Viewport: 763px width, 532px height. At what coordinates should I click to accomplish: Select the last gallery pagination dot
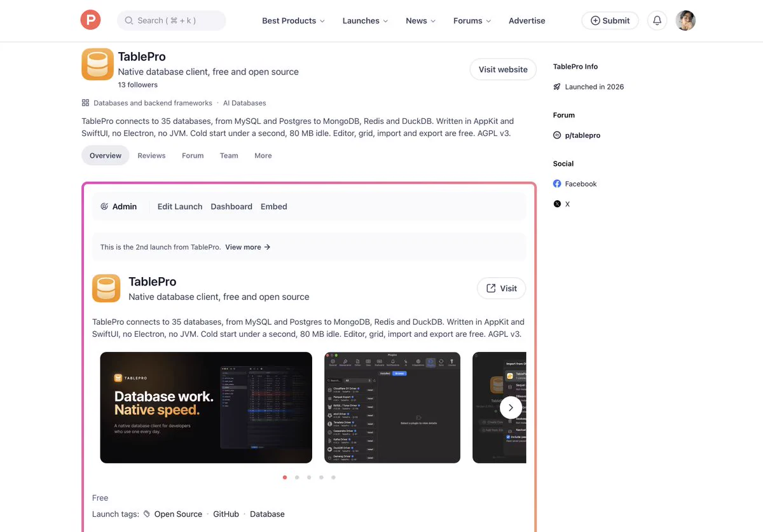click(x=333, y=477)
